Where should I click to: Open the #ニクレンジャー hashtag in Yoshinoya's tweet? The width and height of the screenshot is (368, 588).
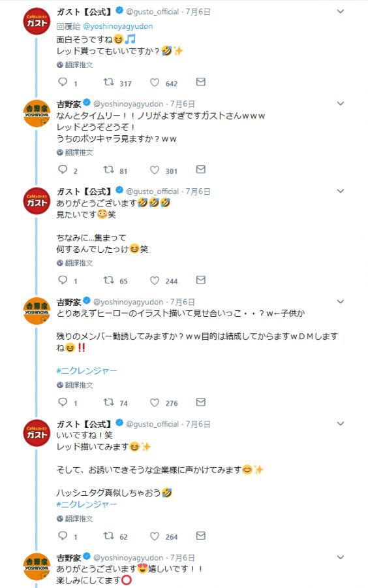pos(87,370)
